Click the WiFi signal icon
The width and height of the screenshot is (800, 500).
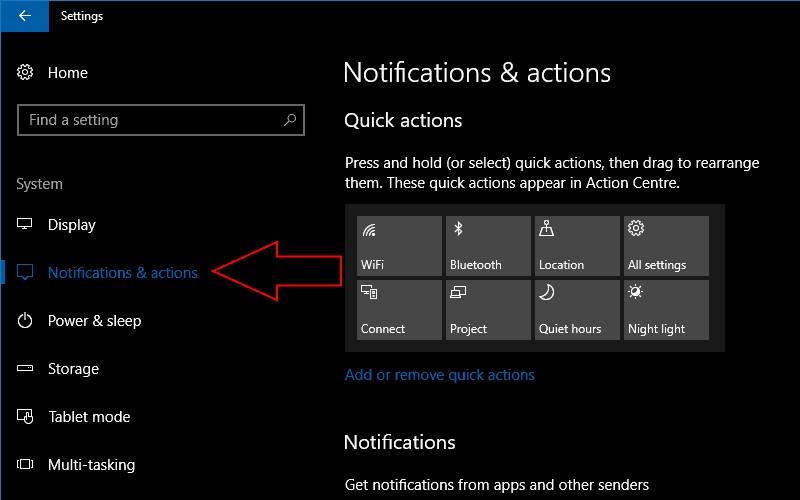[x=369, y=230]
